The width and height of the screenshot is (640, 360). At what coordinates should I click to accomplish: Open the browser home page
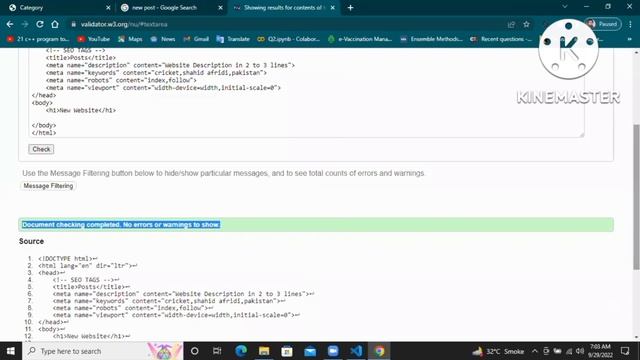pos(55,24)
